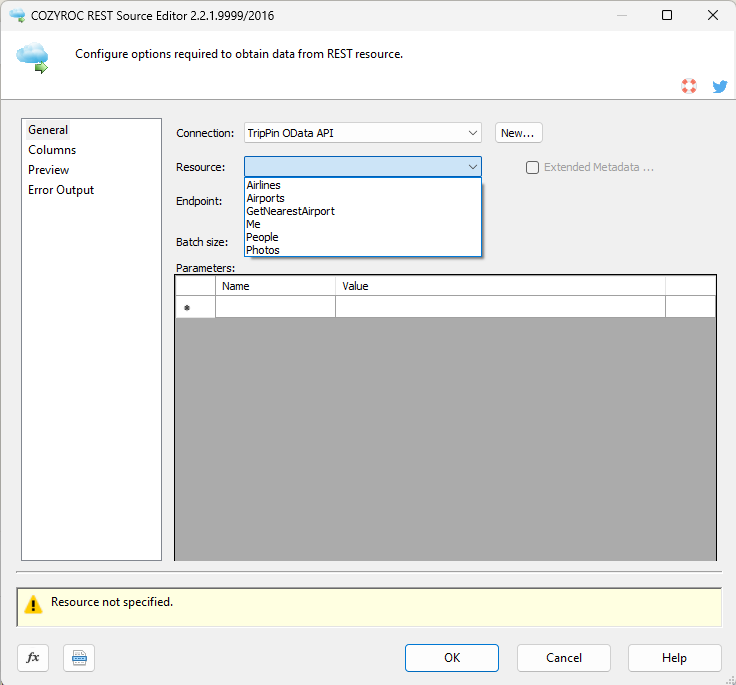
Task: Click the 'Resource not specified.' message
Action: 112,602
